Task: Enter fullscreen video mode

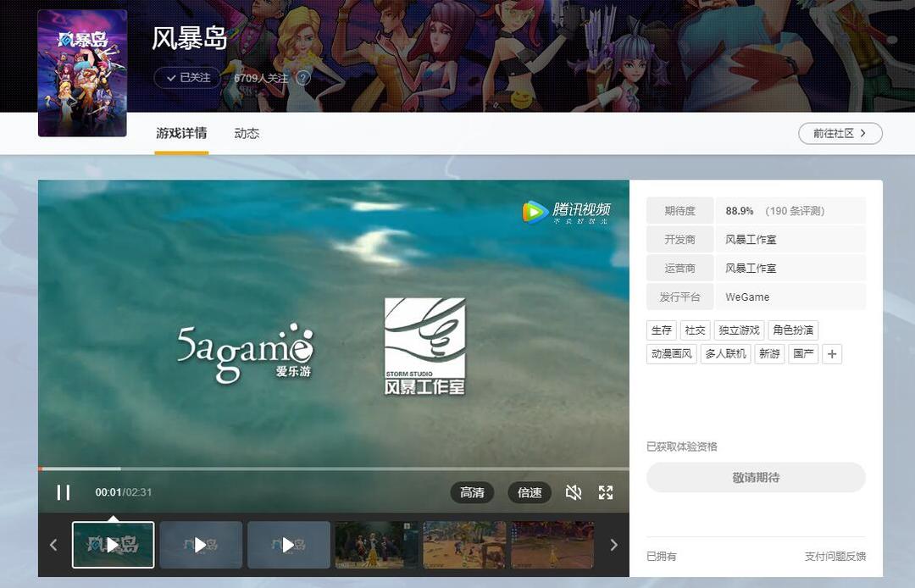Action: pos(606,492)
